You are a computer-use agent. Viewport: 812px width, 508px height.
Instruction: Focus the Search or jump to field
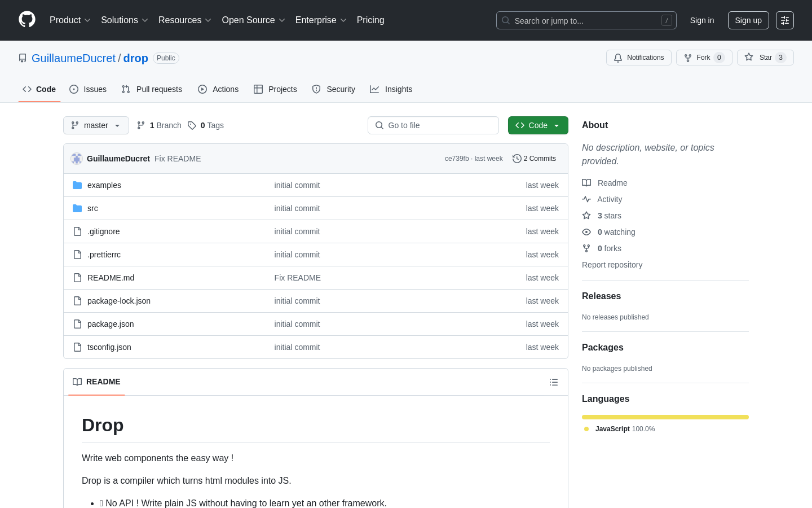(x=586, y=20)
